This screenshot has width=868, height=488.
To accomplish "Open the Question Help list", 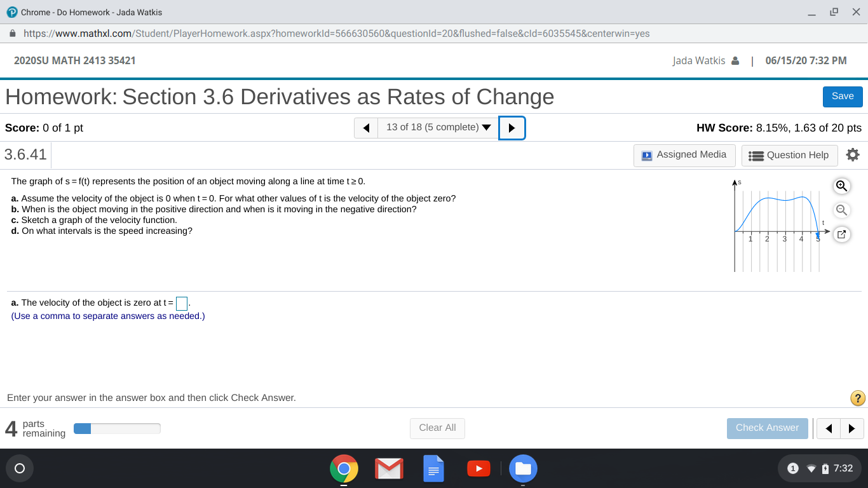I will click(x=789, y=154).
